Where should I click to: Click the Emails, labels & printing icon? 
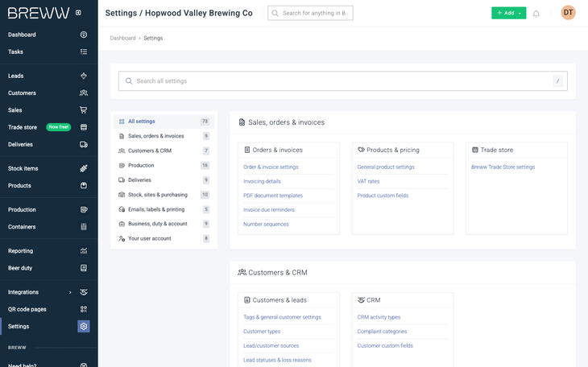point(122,209)
